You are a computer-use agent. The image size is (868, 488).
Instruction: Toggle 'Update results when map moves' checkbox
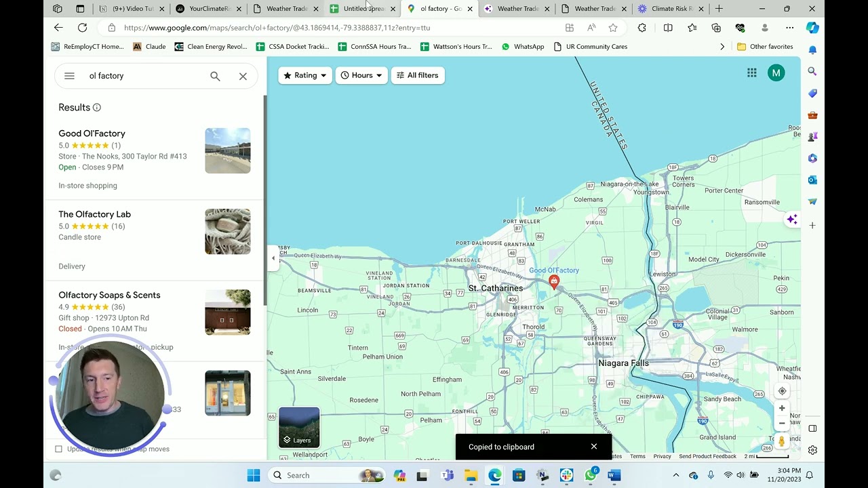point(58,449)
